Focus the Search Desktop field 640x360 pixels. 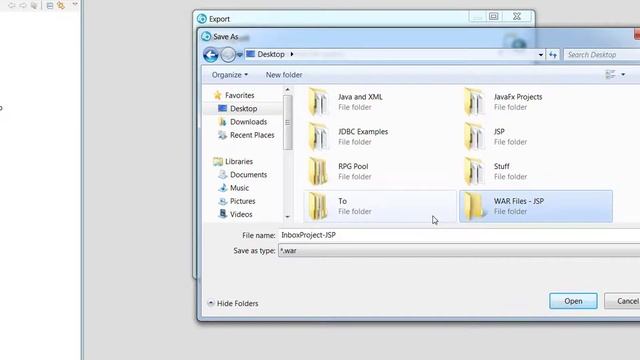pyautogui.click(x=602, y=55)
